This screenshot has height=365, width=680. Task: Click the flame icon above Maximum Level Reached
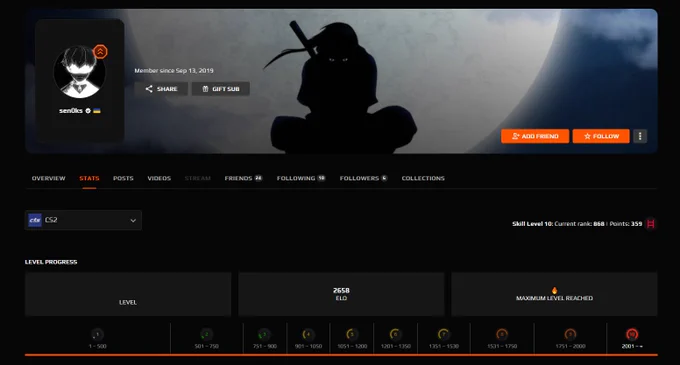(554, 290)
